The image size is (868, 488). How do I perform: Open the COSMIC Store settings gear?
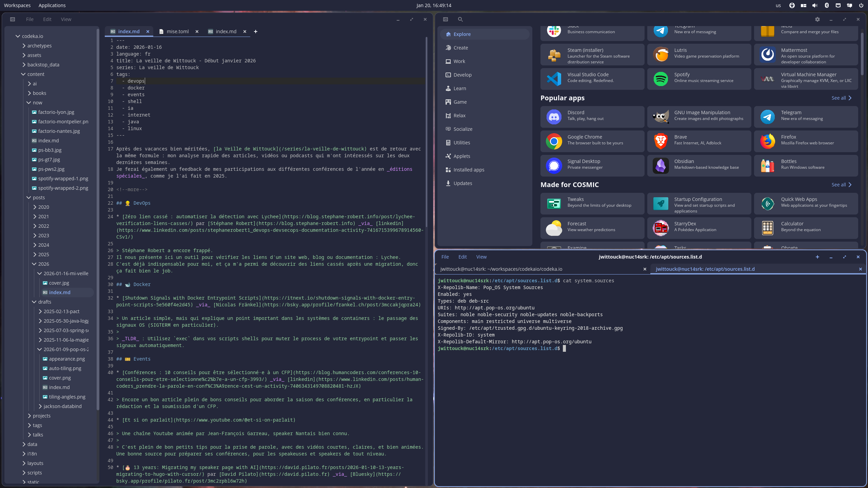(x=817, y=19)
